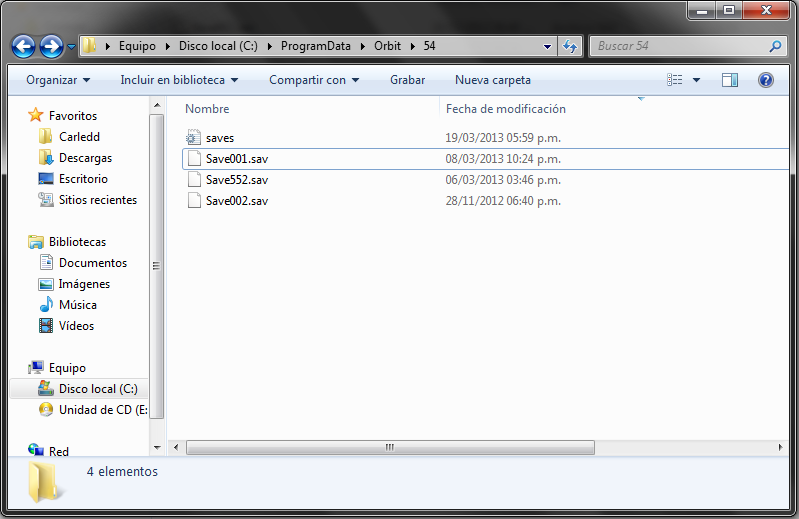Screen dimensions: 799x519
Task: Open Favoritos in the navigation pane
Action: [x=73, y=116]
